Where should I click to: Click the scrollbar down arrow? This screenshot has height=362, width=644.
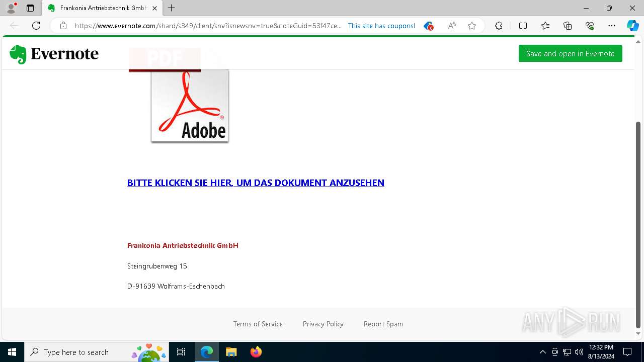[x=638, y=334]
